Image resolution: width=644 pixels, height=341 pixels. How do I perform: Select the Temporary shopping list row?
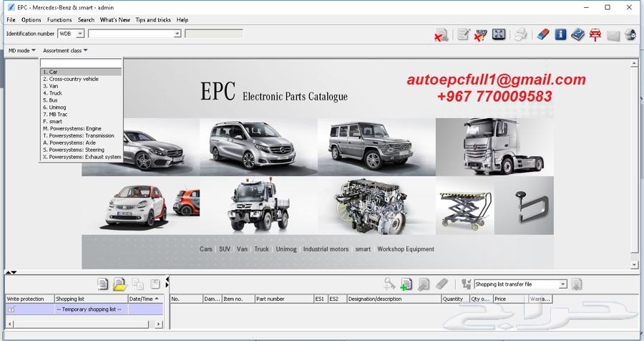[84, 309]
